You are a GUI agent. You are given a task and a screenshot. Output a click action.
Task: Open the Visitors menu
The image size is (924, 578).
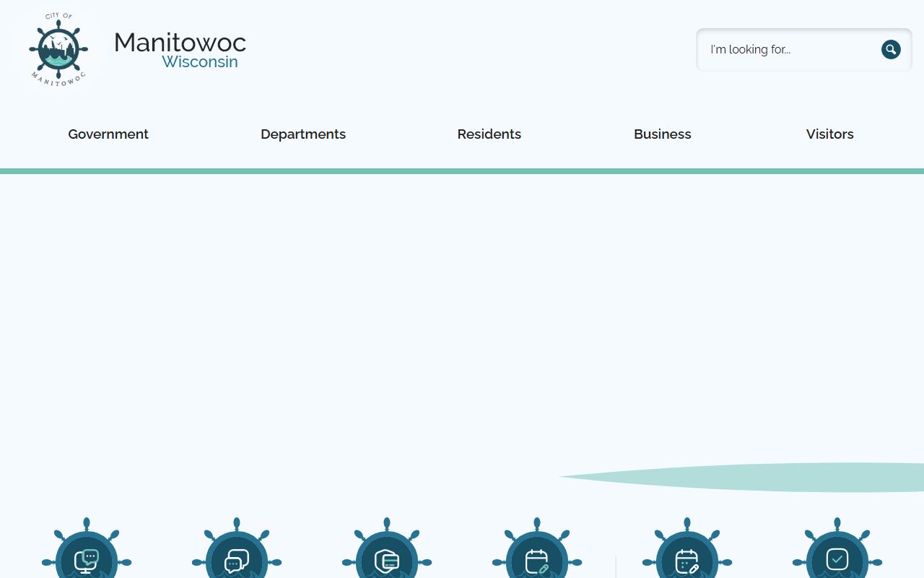[x=830, y=134]
